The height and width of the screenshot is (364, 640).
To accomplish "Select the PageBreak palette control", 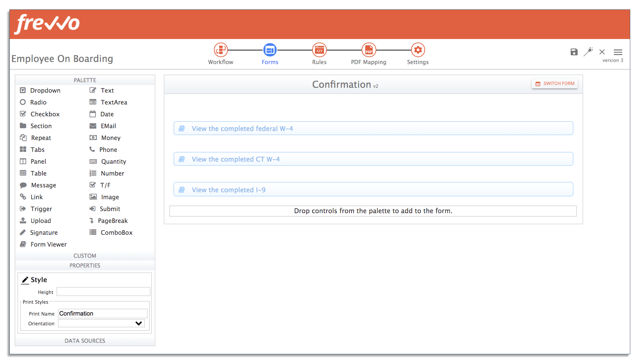I will coord(109,221).
